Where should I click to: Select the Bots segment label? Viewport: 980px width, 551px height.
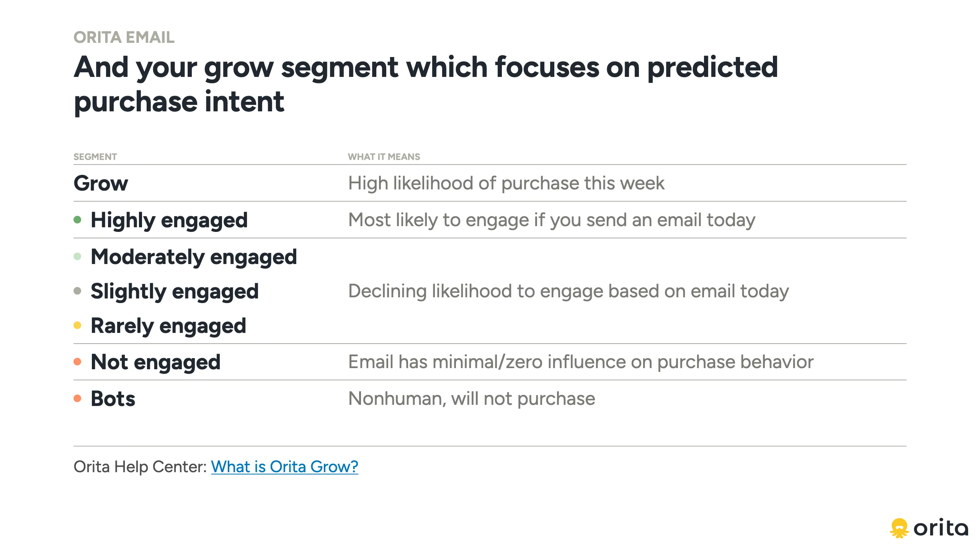(113, 399)
